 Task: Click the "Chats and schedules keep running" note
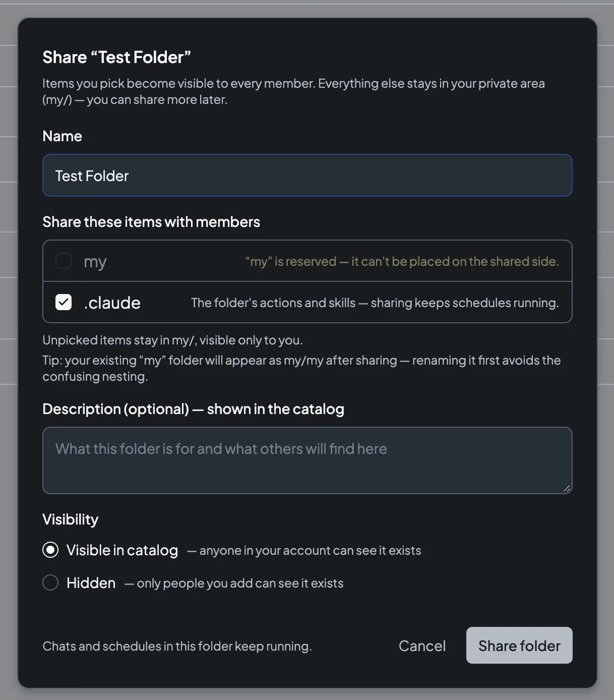177,646
